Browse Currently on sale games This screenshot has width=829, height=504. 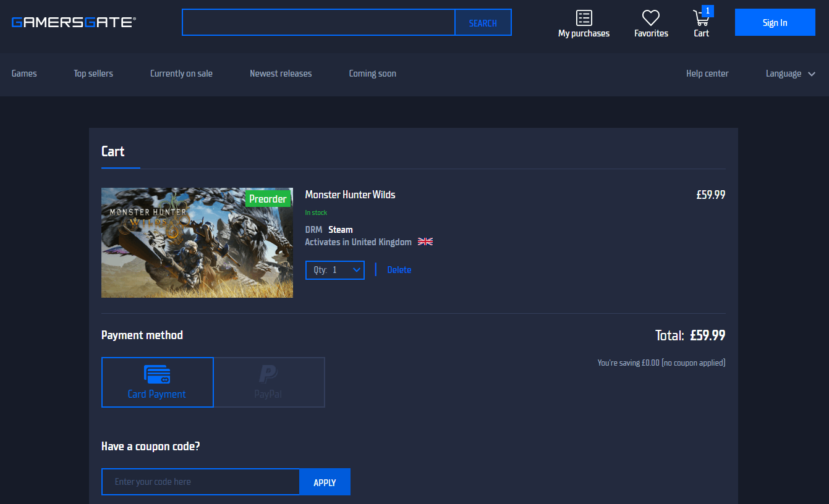click(x=181, y=73)
